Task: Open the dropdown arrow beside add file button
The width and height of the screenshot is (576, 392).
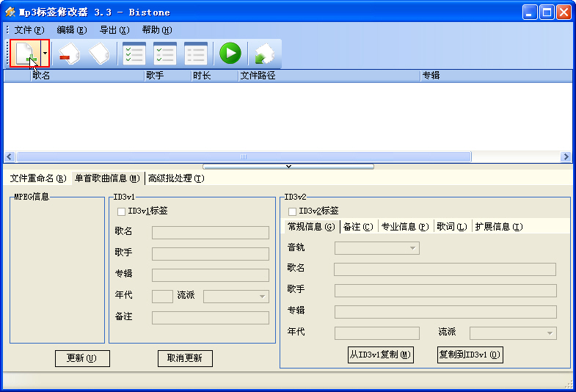Action: point(45,54)
